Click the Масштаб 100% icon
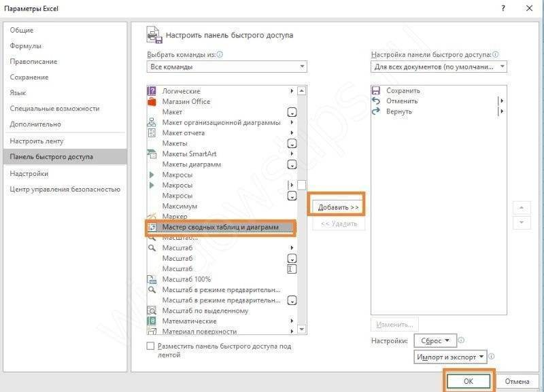The height and width of the screenshot is (392, 544). 152,279
